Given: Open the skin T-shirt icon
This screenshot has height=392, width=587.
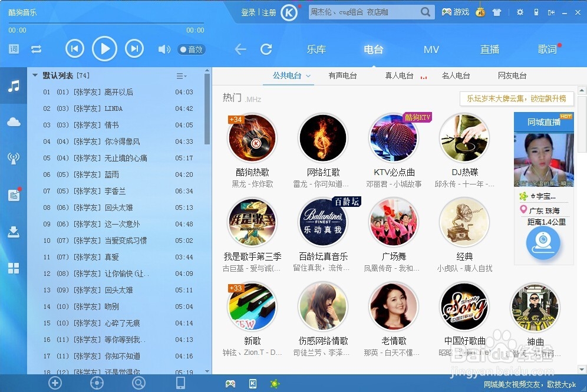Looking at the screenshot, I should coord(497,12).
